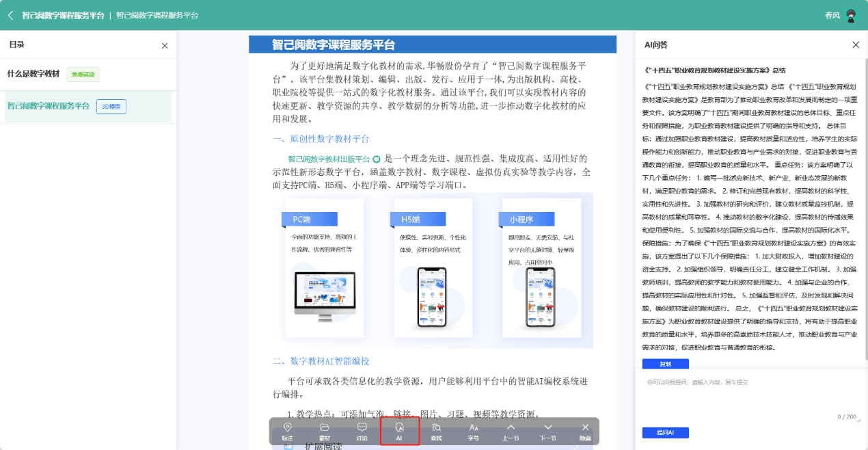Click the H5端 product image card

433,268
